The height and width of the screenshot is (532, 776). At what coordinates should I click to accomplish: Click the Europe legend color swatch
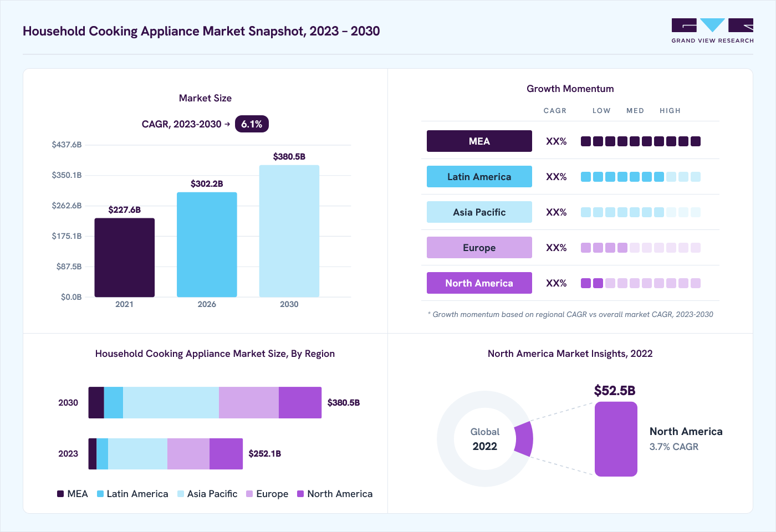[x=249, y=494]
